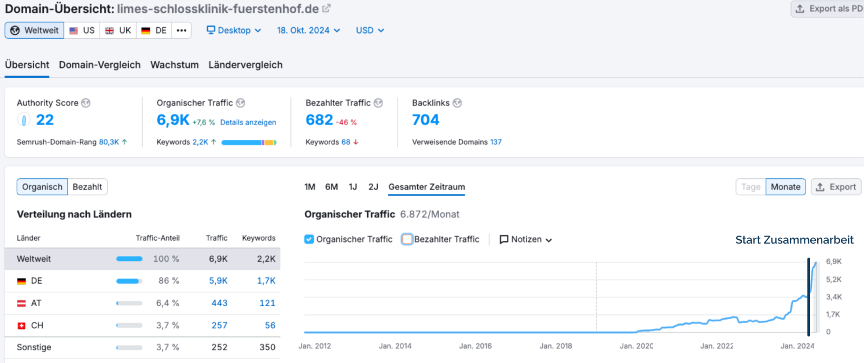Open the 18. Okt. 2024 date dropdown

(x=308, y=31)
